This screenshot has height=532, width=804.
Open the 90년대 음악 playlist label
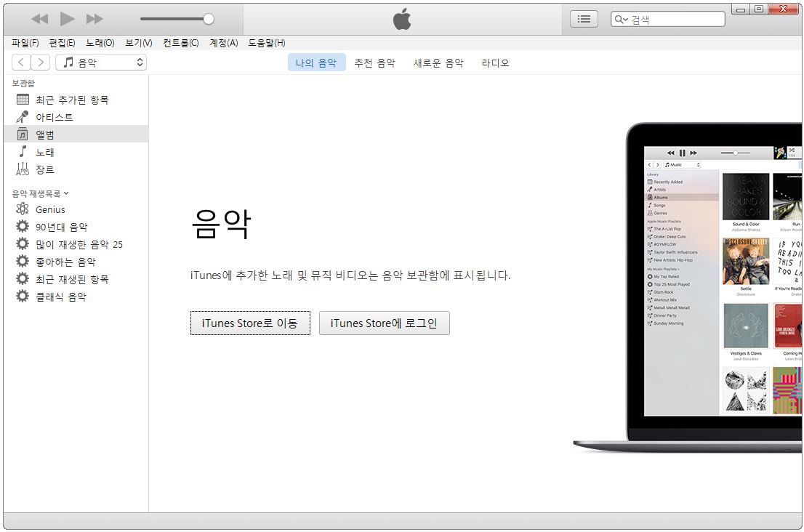(62, 227)
